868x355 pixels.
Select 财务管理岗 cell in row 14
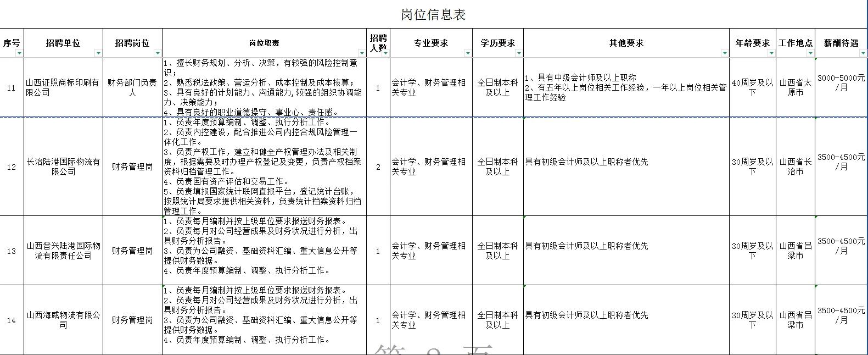pyautogui.click(x=133, y=320)
